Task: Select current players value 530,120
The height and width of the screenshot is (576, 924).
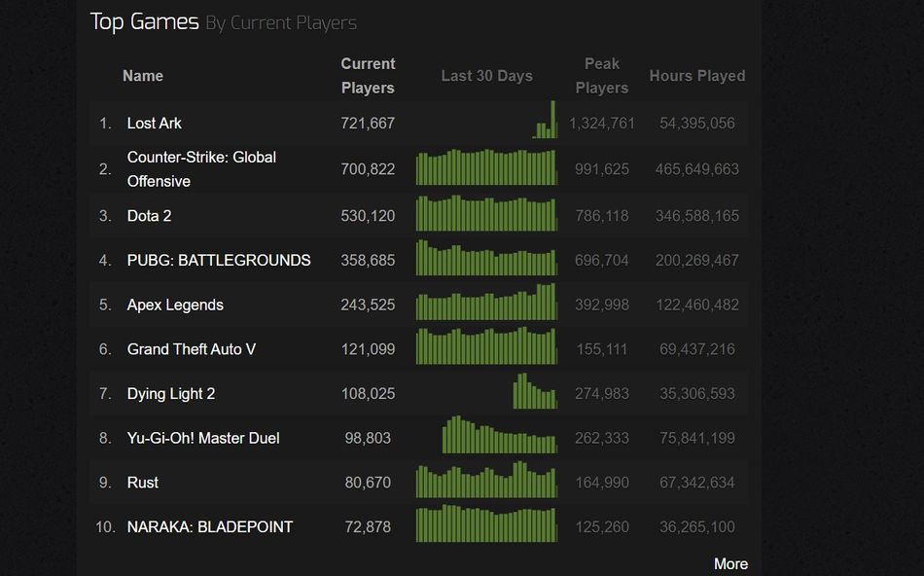Action: [368, 216]
